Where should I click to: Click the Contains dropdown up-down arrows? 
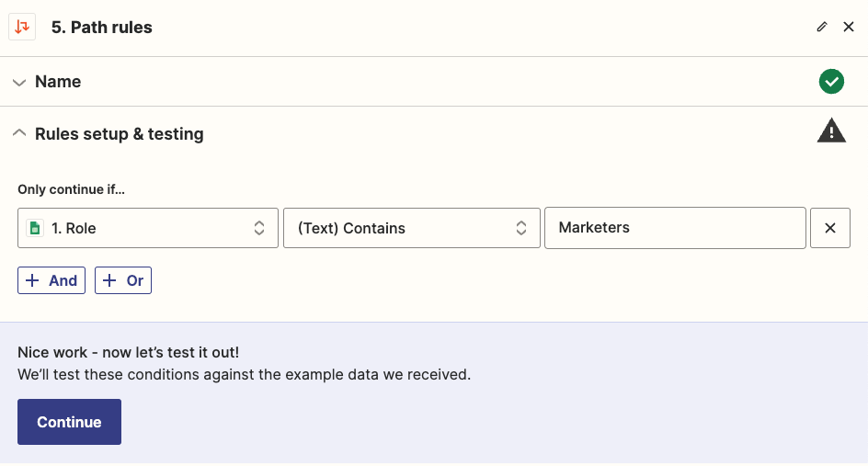[x=521, y=228]
